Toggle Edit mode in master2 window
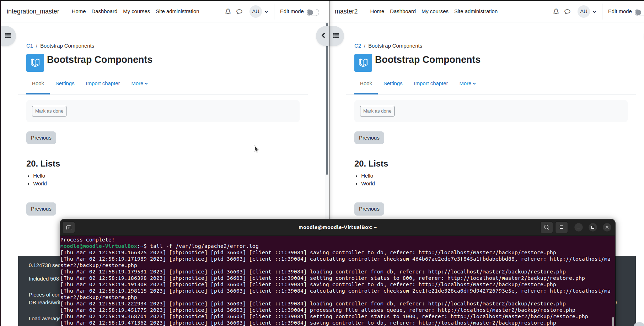644x326 pixels. point(639,12)
